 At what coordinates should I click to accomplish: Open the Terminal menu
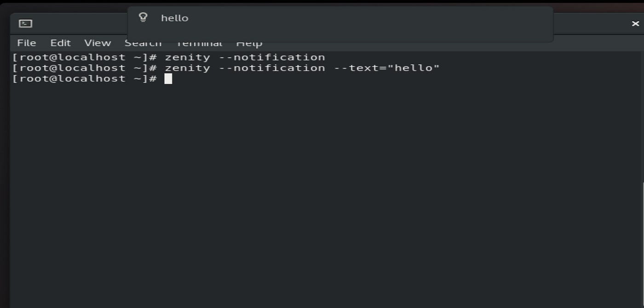(x=199, y=43)
